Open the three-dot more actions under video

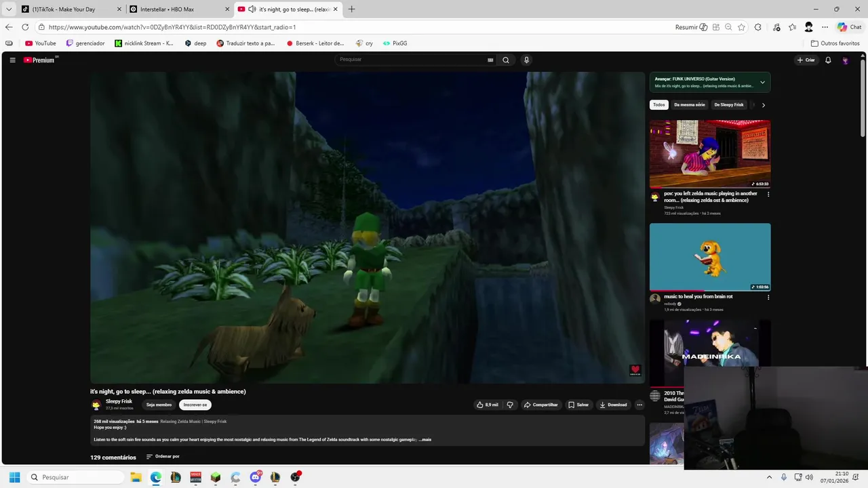click(639, 405)
